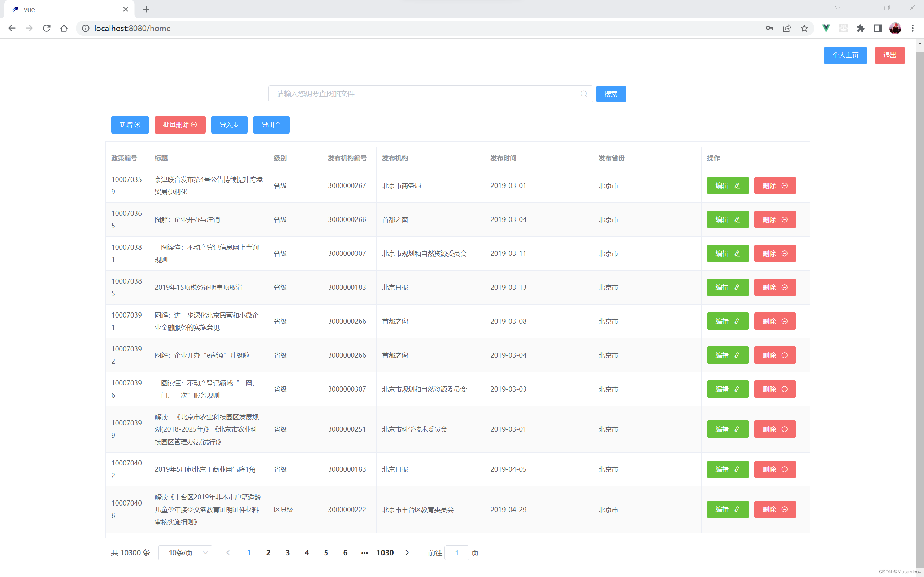
Task: Click the 个人主页 button
Action: coord(845,55)
